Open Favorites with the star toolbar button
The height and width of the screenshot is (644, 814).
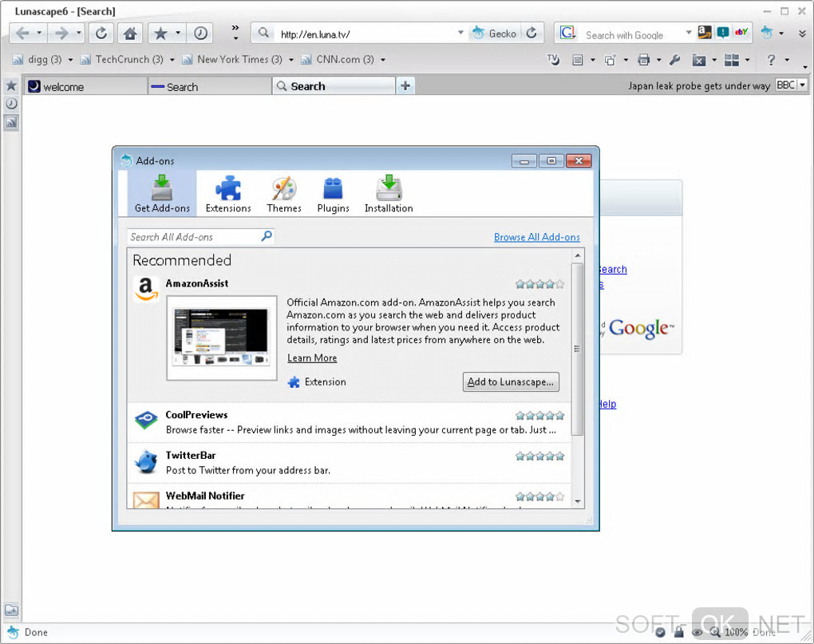point(160,34)
